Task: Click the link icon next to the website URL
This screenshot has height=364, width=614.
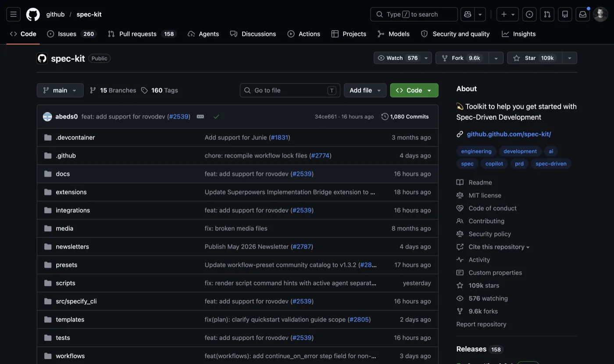Action: (x=460, y=134)
